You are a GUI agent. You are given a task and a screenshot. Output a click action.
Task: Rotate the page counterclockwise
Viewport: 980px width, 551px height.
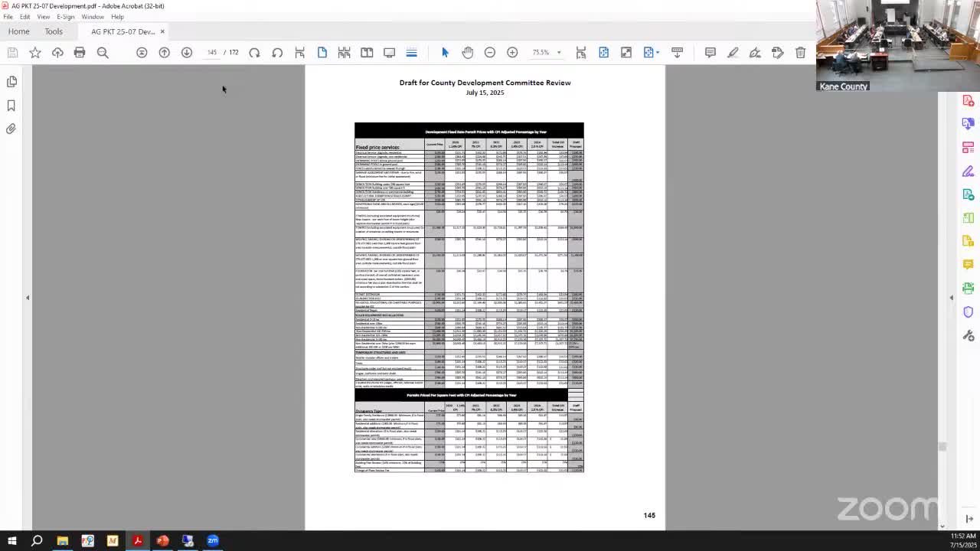[277, 52]
